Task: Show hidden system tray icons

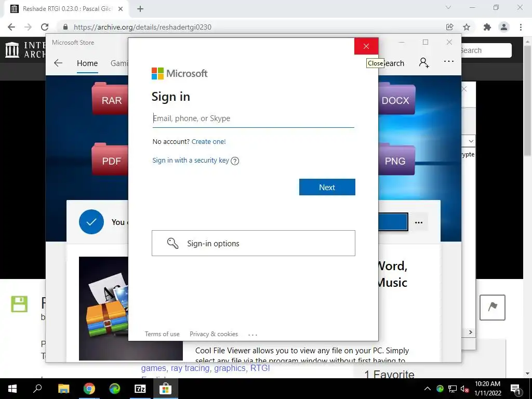Action: (428, 389)
